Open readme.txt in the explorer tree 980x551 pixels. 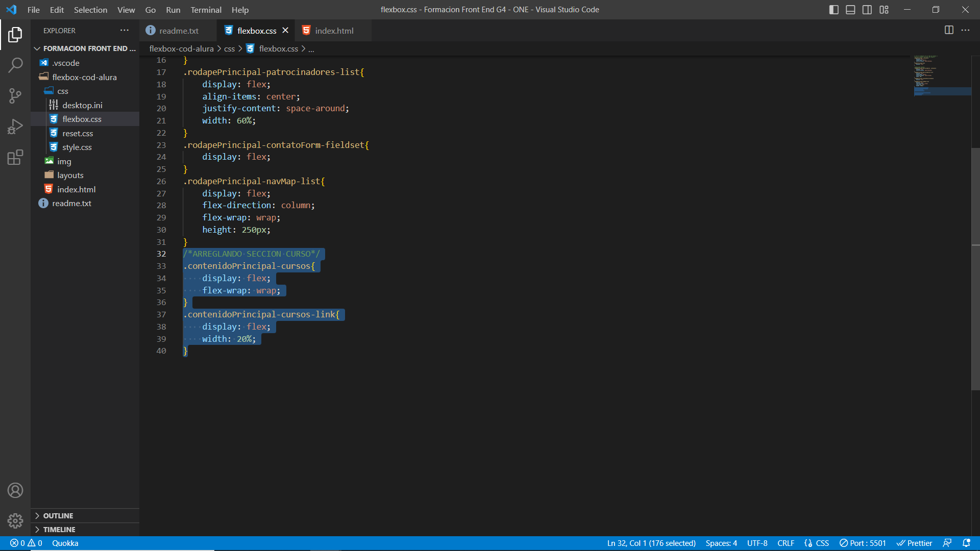(85, 203)
